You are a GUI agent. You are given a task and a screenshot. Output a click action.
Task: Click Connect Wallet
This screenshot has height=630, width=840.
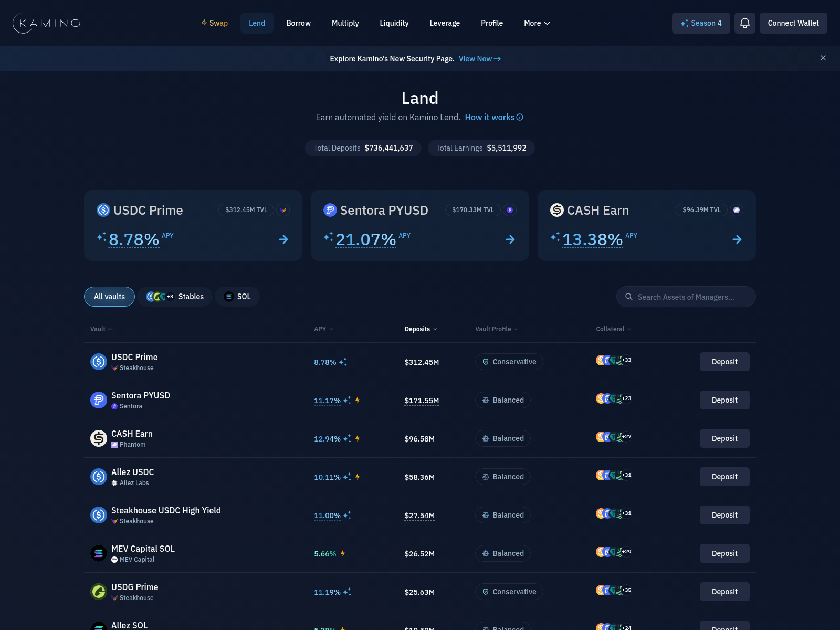(793, 23)
